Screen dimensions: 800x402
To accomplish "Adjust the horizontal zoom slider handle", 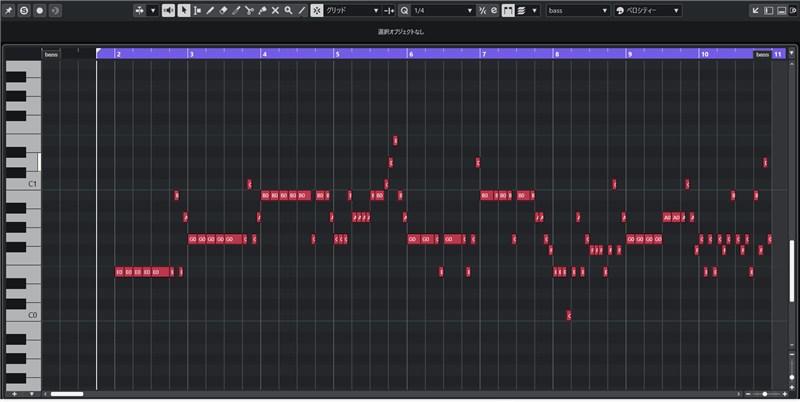I will (x=765, y=394).
